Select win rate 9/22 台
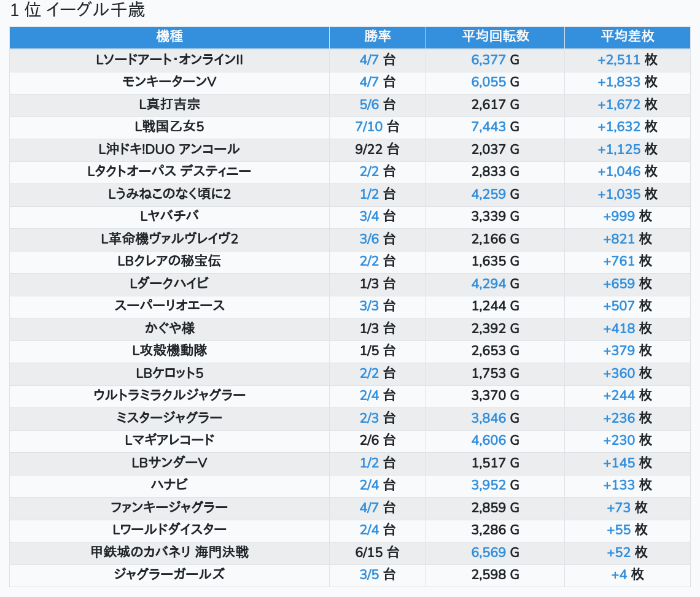This screenshot has width=700, height=597. [x=377, y=150]
